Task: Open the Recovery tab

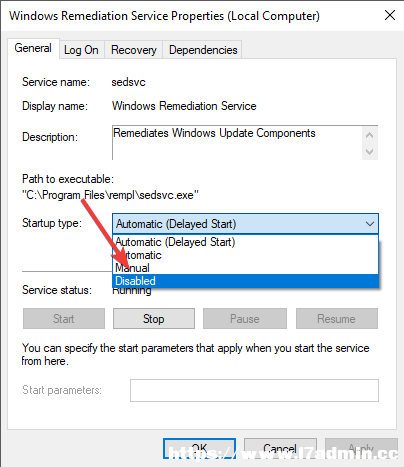Action: click(x=133, y=50)
